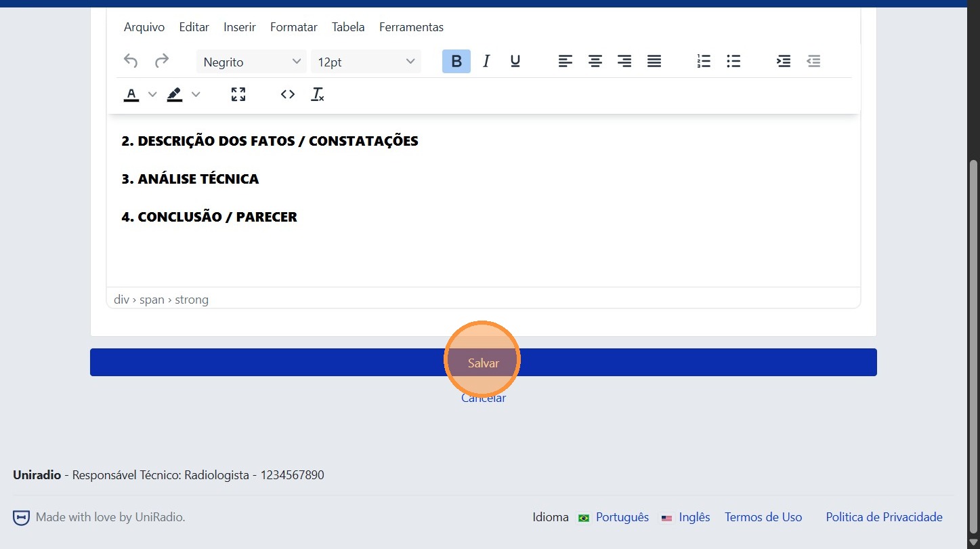Screen dimensions: 980x549
Task: Open source code view
Action: (x=288, y=94)
